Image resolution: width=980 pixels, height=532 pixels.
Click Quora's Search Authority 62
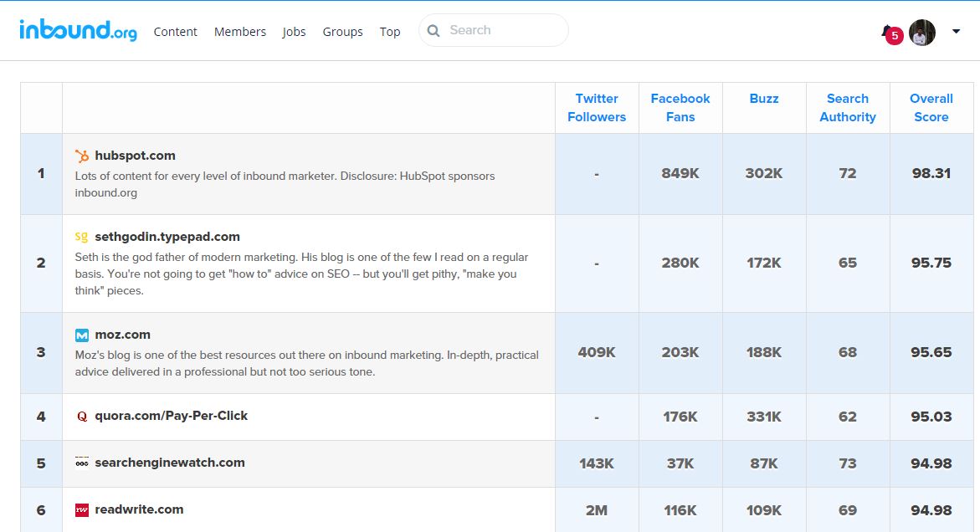848,417
